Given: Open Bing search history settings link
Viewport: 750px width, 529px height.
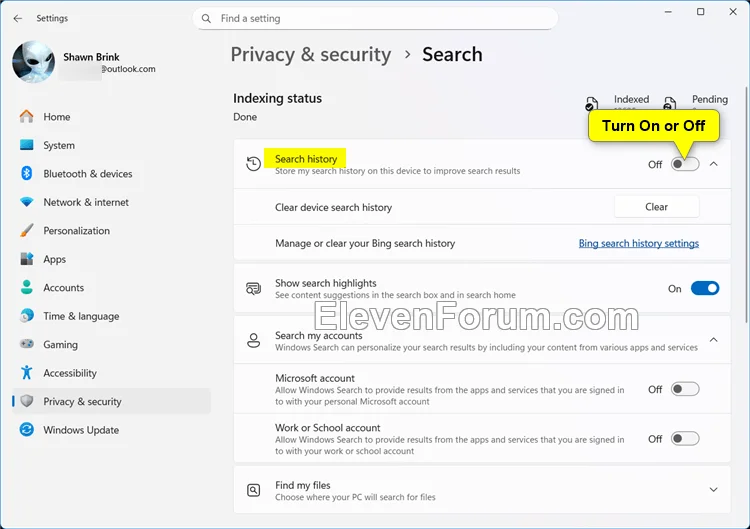Looking at the screenshot, I should tap(639, 243).
